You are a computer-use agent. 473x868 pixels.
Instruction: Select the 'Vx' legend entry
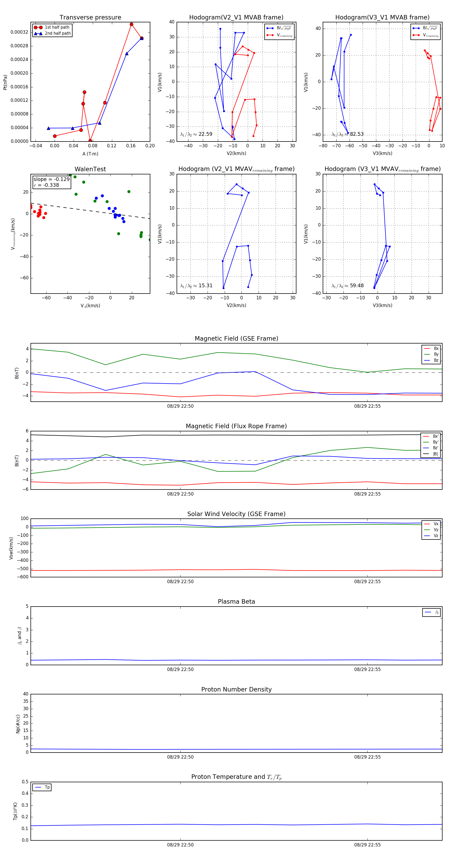(x=431, y=524)
